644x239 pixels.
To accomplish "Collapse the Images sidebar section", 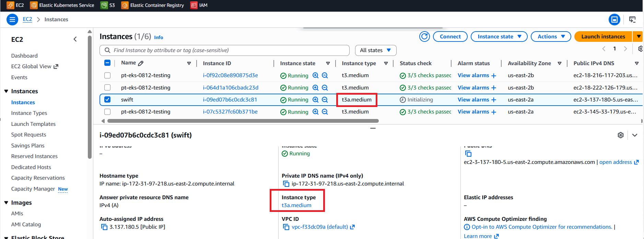I will pos(6,203).
